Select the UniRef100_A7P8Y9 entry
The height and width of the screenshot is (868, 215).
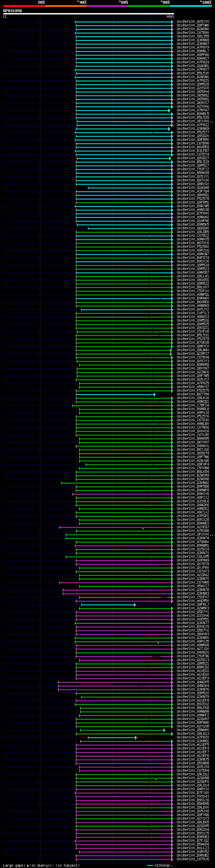(193, 48)
